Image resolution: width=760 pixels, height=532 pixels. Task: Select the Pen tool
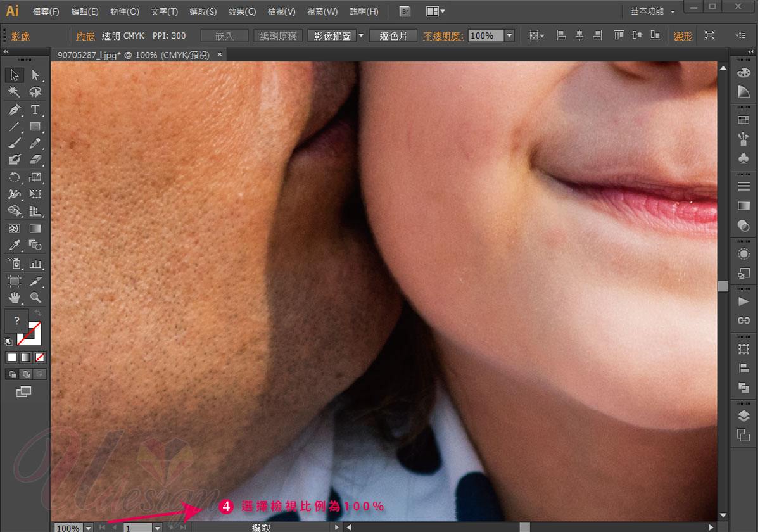[15, 110]
